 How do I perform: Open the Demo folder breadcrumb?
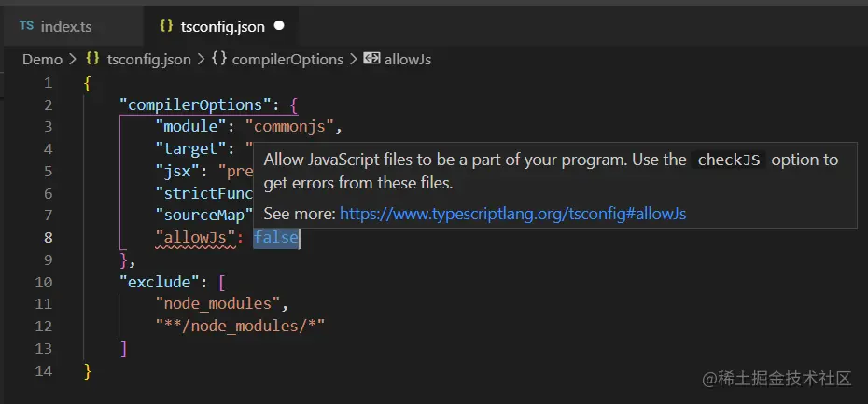click(x=42, y=59)
